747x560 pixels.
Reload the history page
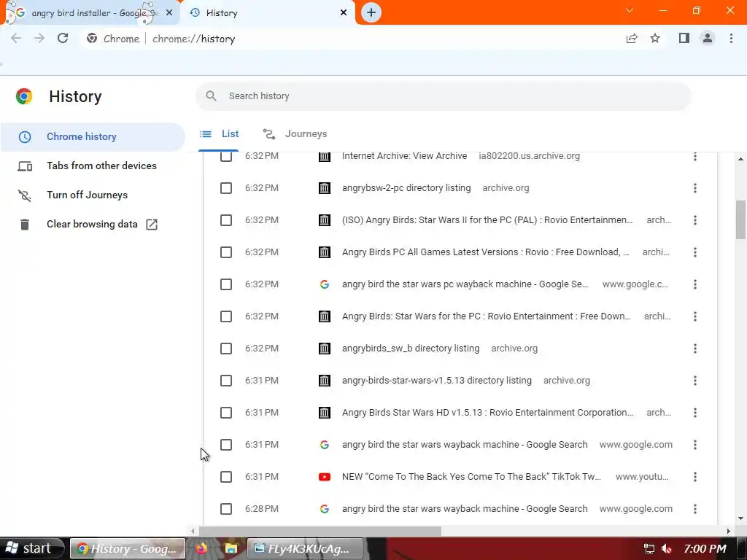point(63,38)
